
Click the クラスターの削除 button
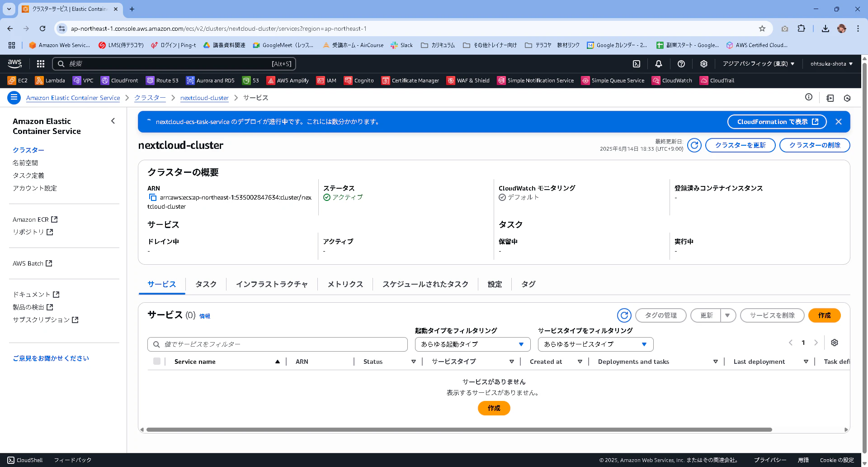(x=815, y=145)
